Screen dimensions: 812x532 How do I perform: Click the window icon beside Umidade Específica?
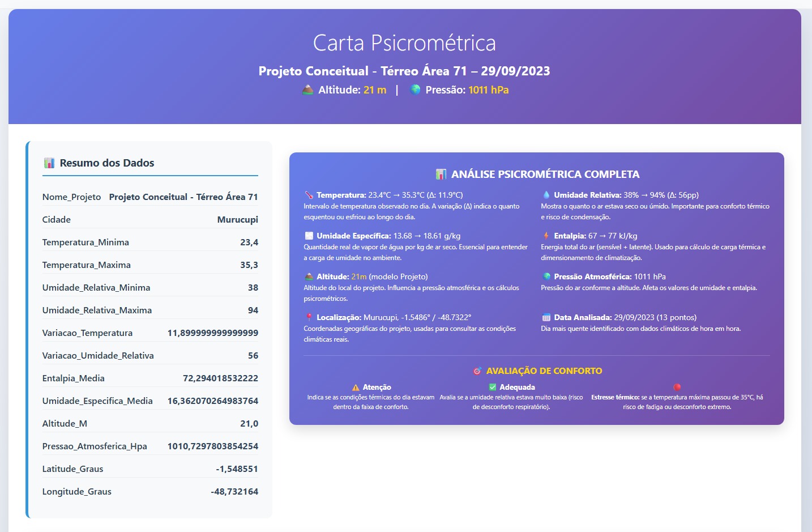(309, 235)
